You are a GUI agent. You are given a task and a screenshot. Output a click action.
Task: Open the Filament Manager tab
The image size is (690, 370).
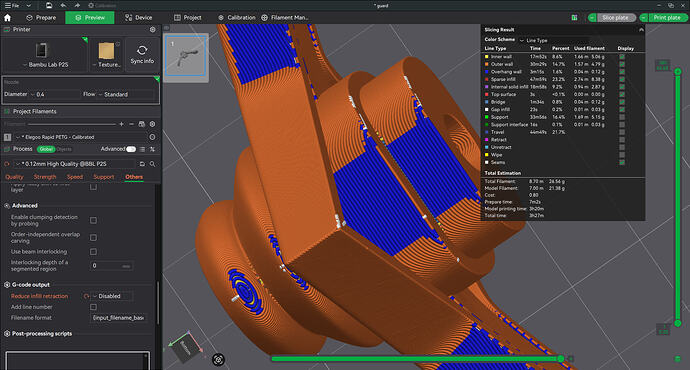pyautogui.click(x=285, y=18)
